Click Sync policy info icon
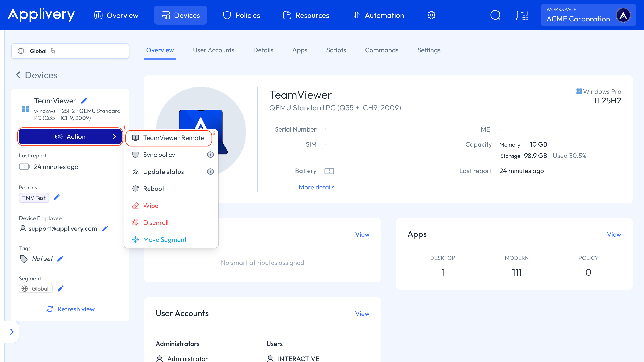644x362 pixels. pos(210,155)
